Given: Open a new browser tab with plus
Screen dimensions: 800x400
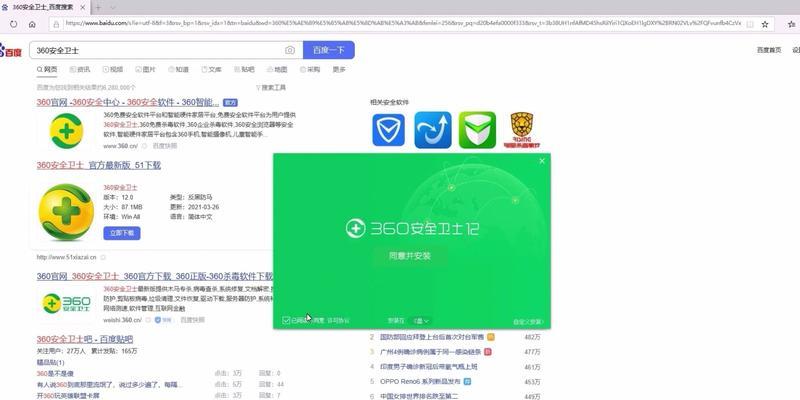Looking at the screenshot, I should (98, 8).
